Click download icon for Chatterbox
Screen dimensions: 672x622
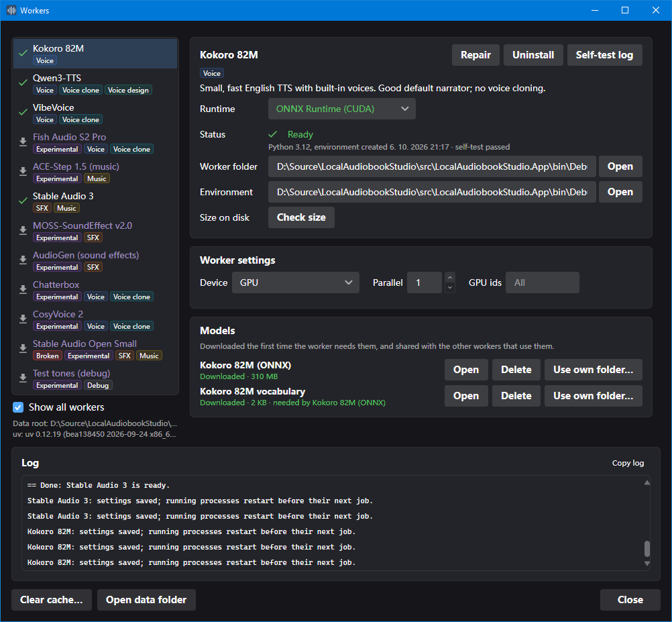tap(23, 290)
